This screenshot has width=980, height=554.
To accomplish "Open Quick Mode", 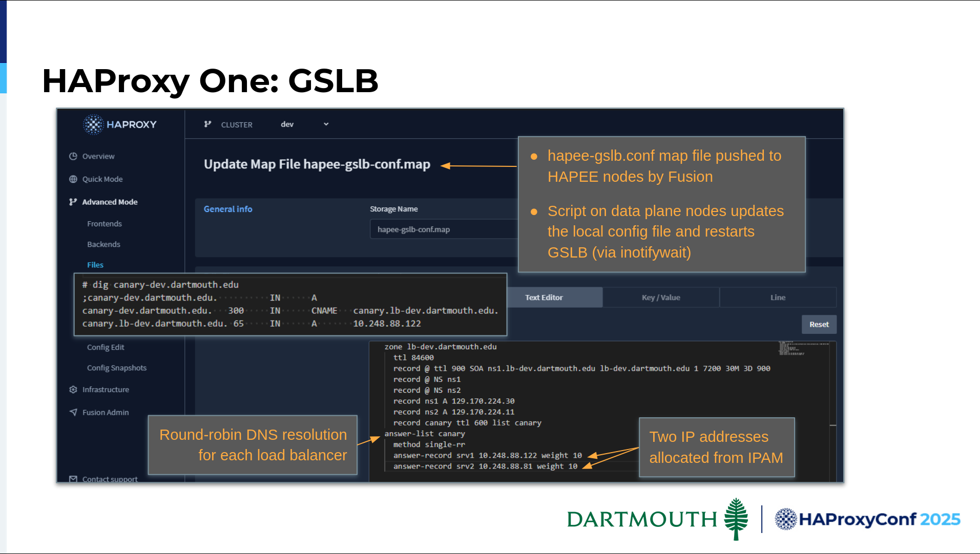I will [x=102, y=179].
